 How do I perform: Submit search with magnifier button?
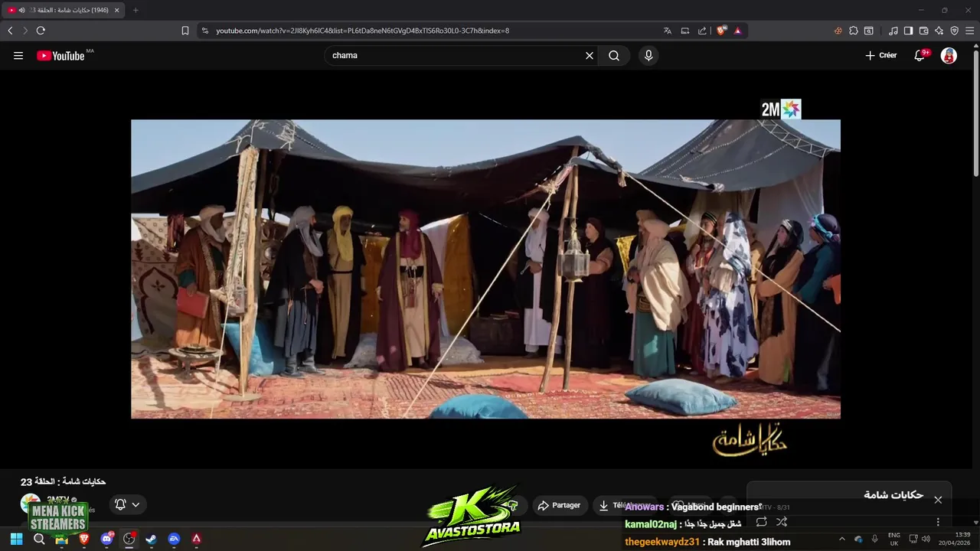(x=614, y=56)
